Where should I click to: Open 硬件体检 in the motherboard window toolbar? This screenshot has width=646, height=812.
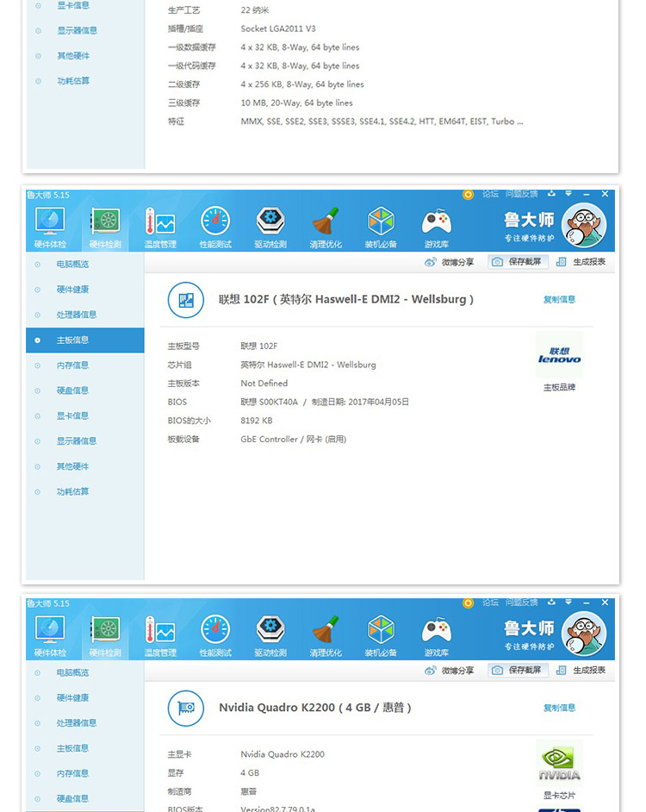tap(50, 228)
